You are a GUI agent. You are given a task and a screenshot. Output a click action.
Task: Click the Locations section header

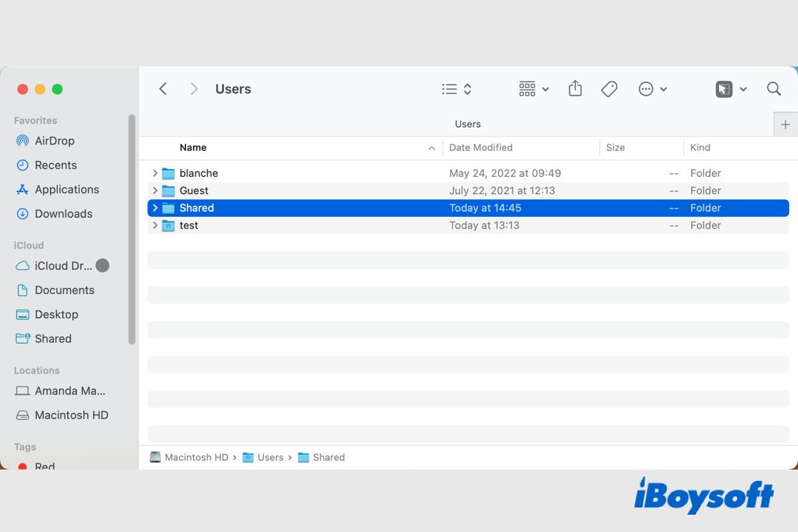pyautogui.click(x=37, y=370)
